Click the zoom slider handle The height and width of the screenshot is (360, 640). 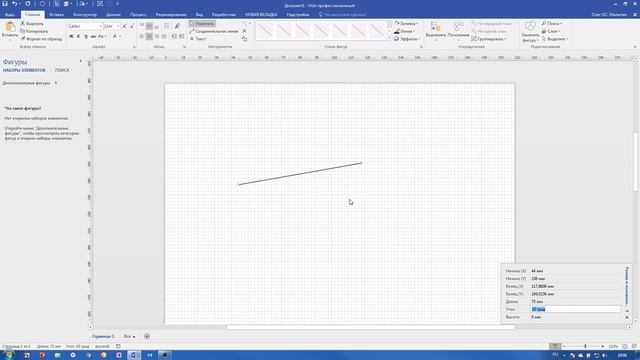[x=585, y=346]
